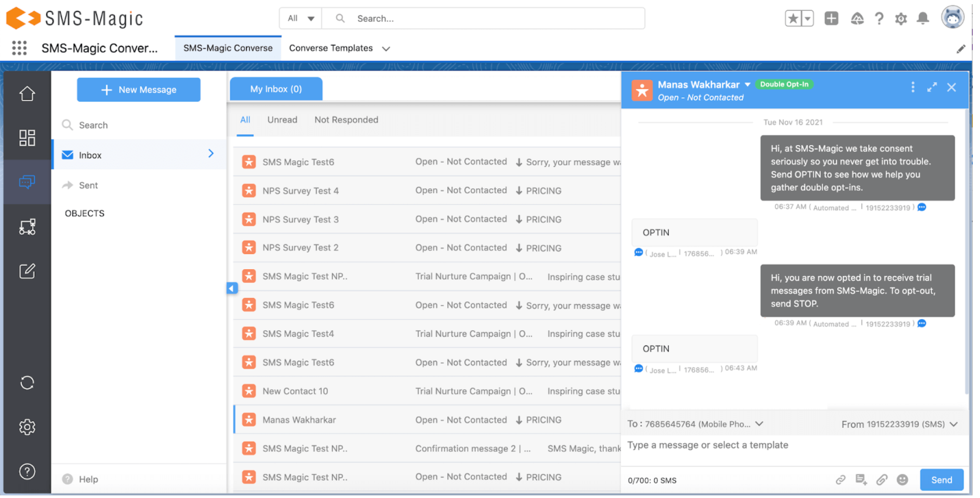Click the New Message button
The height and width of the screenshot is (498, 980).
coord(139,90)
